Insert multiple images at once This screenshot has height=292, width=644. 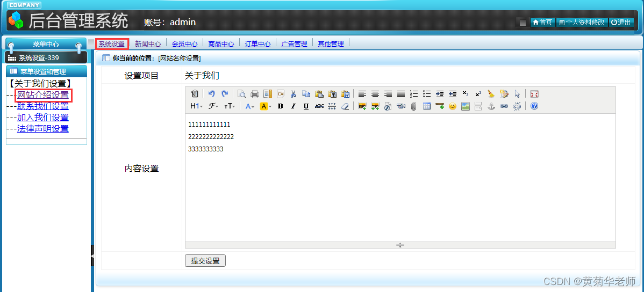tap(375, 106)
